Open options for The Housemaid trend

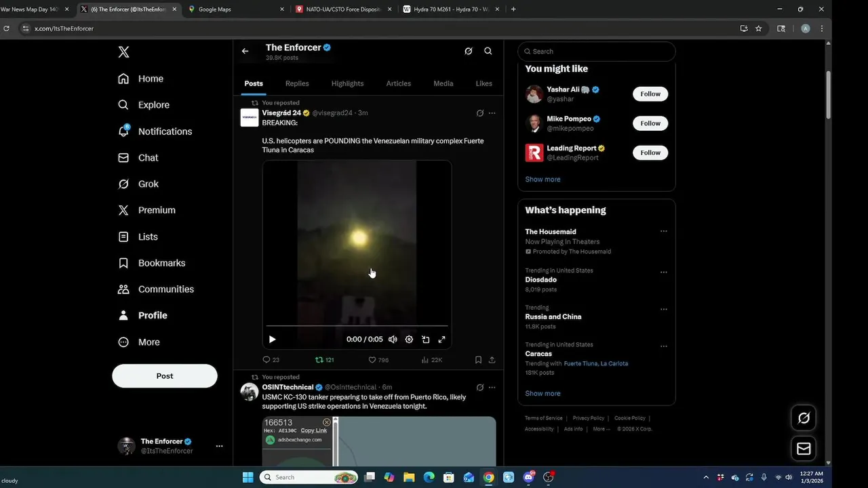tap(664, 231)
